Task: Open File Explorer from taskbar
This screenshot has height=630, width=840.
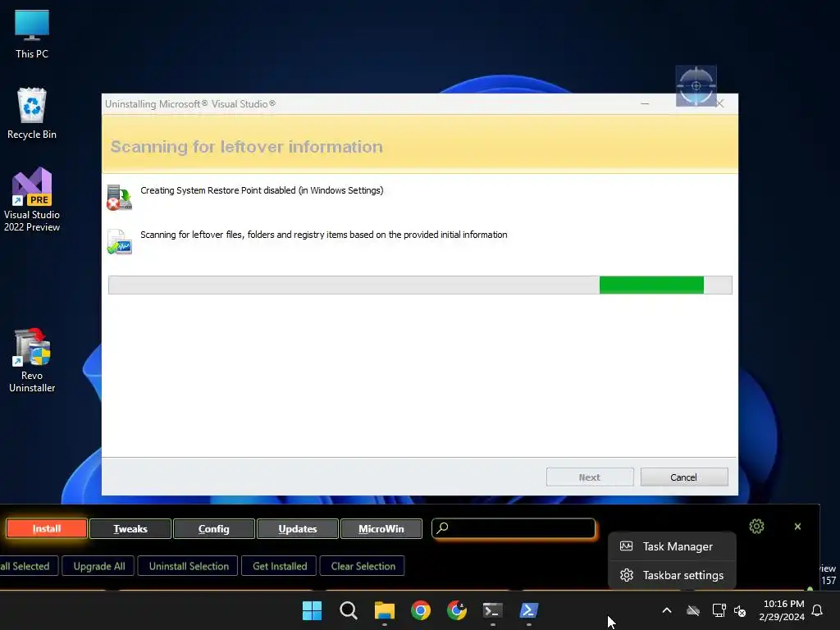Action: 384,610
